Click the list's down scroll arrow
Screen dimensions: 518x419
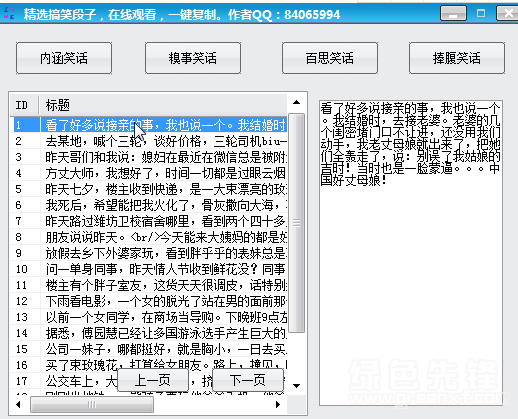click(x=296, y=386)
